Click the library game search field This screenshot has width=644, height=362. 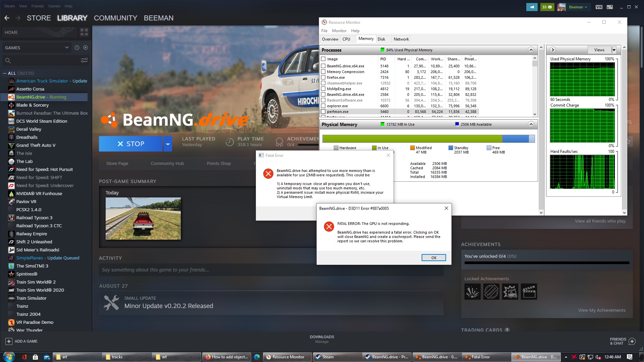[40, 60]
